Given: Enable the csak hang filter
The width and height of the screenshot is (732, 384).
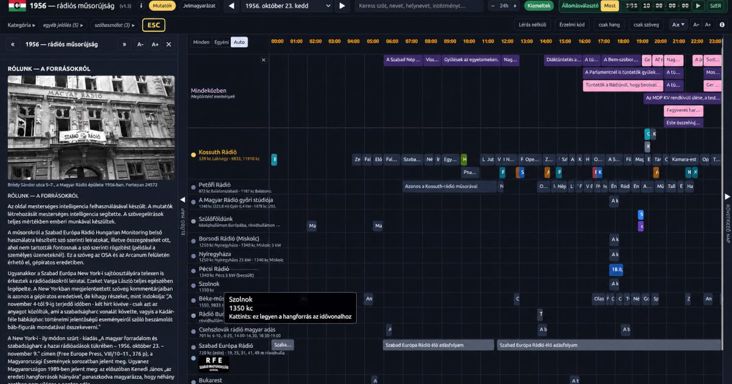Looking at the screenshot, I should pyautogui.click(x=609, y=25).
